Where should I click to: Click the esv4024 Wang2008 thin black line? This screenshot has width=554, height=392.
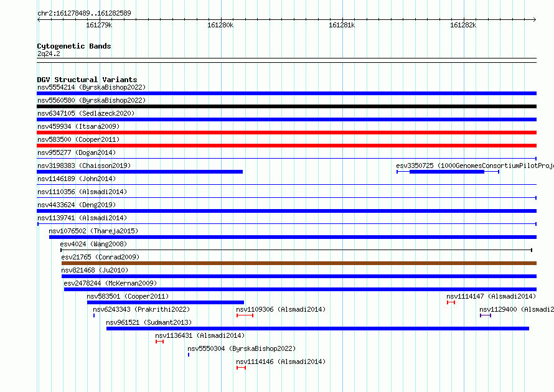[296, 250]
